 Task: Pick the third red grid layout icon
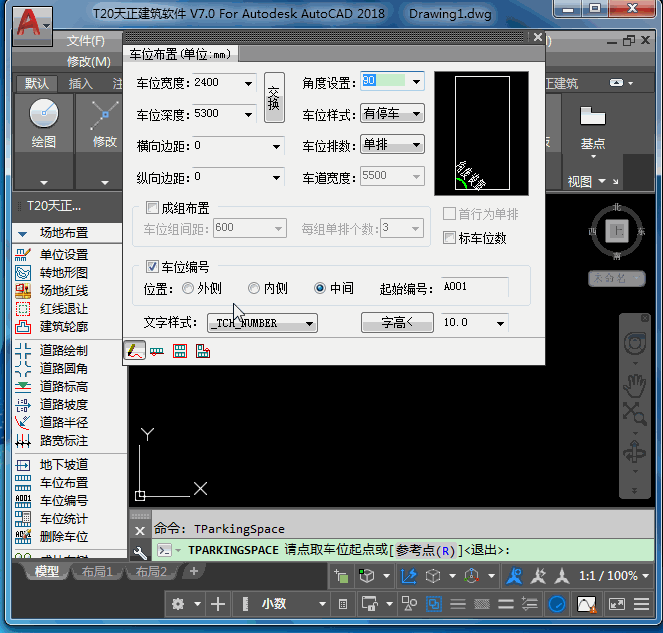point(180,351)
